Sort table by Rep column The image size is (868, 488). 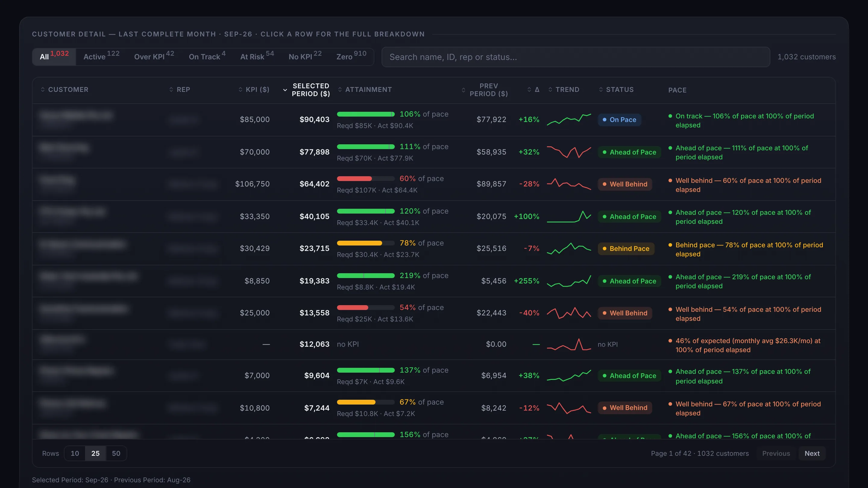[x=180, y=89]
